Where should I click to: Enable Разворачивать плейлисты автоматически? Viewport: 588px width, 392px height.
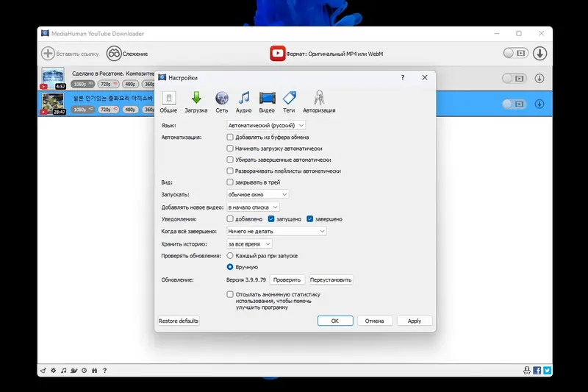point(230,171)
